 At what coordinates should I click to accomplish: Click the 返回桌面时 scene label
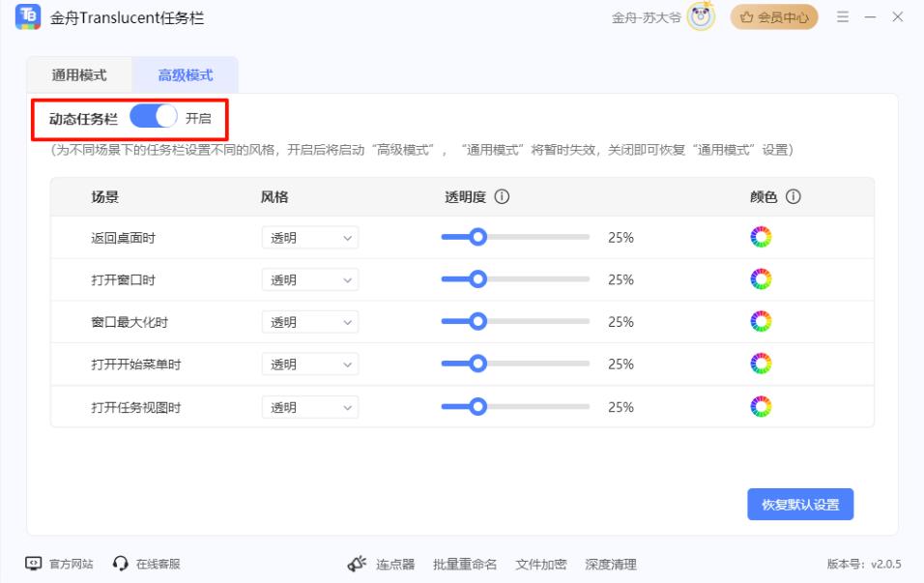[123, 238]
